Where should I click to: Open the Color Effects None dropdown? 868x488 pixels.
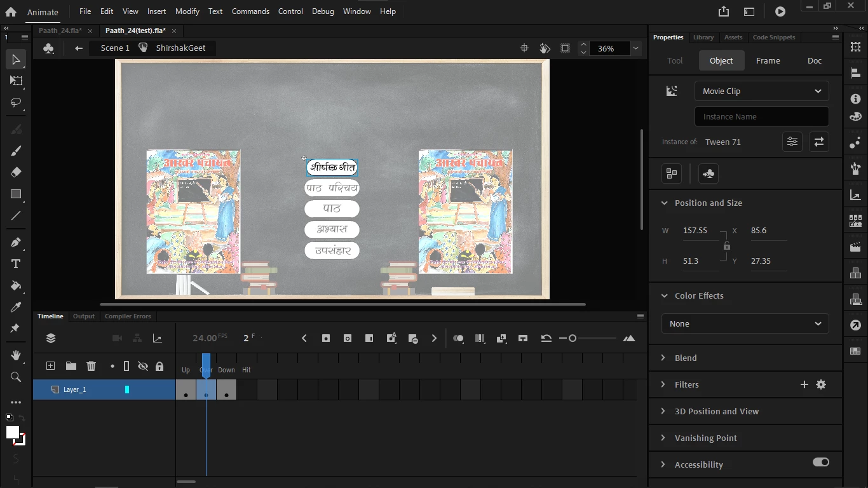pos(745,323)
